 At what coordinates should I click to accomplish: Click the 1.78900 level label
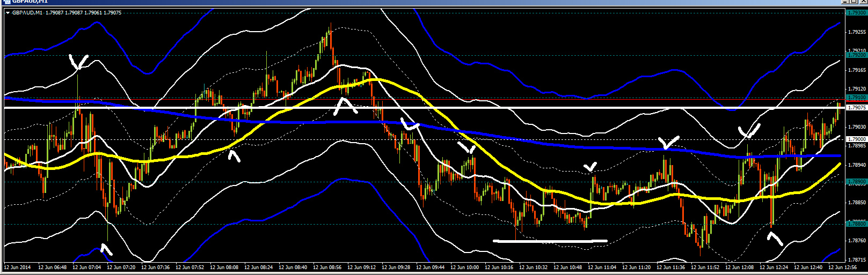coord(856,182)
